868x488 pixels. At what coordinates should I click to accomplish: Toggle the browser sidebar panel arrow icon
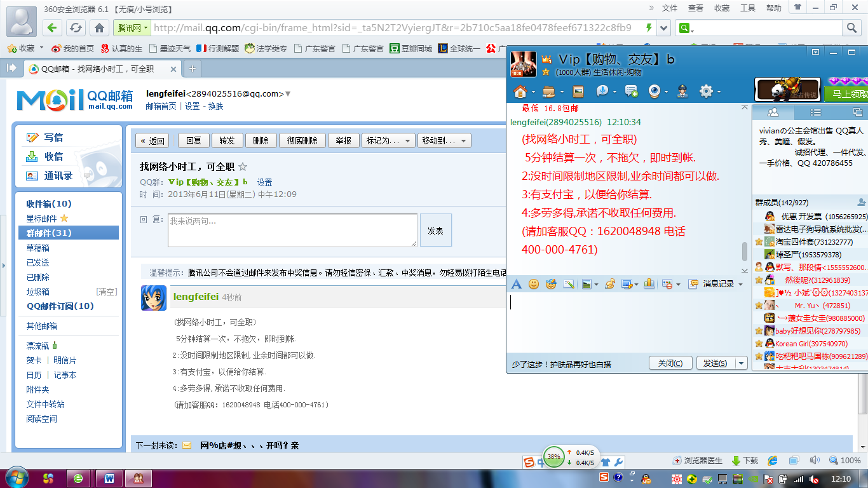click(11, 67)
